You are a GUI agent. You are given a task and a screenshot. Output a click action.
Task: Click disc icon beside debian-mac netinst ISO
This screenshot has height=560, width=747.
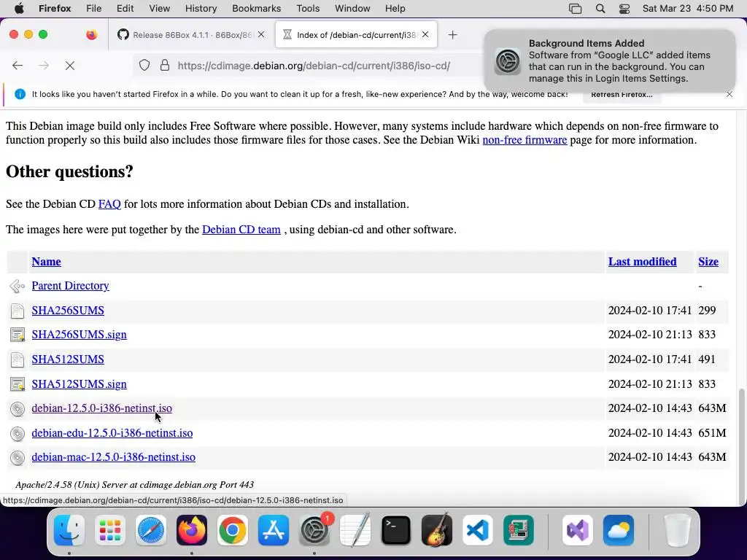coord(18,458)
